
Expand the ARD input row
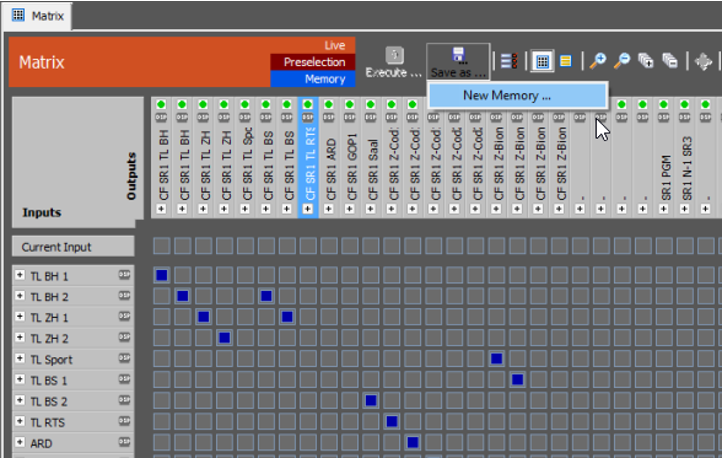click(x=20, y=442)
